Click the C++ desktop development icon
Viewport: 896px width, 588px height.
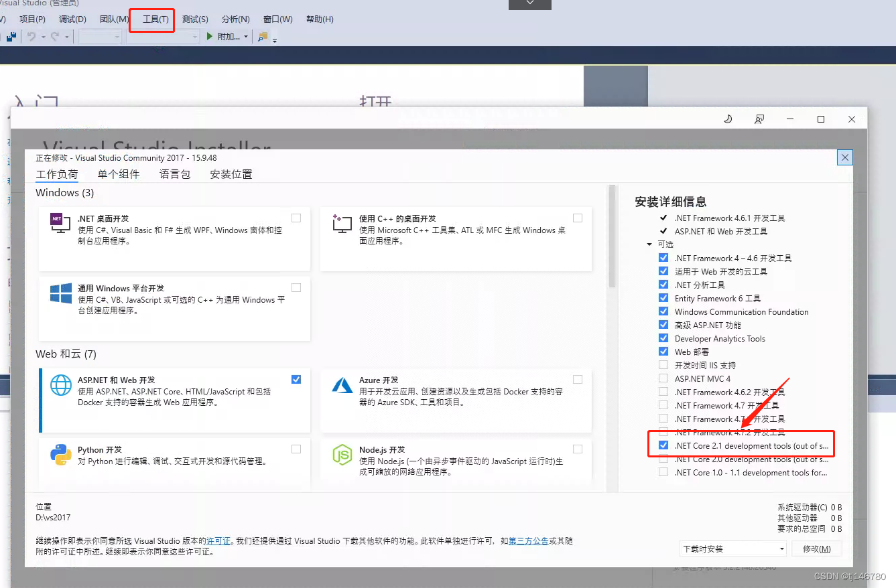[x=342, y=223]
